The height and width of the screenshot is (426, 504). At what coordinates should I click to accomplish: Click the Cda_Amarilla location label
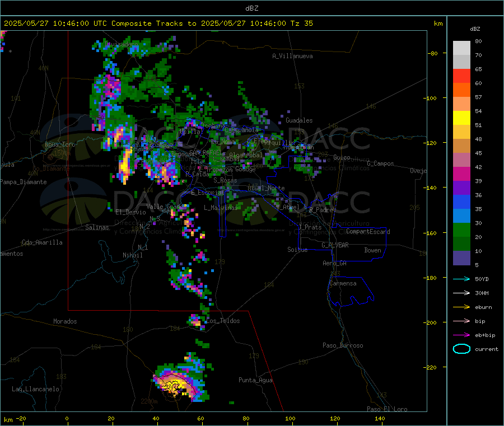coord(42,242)
